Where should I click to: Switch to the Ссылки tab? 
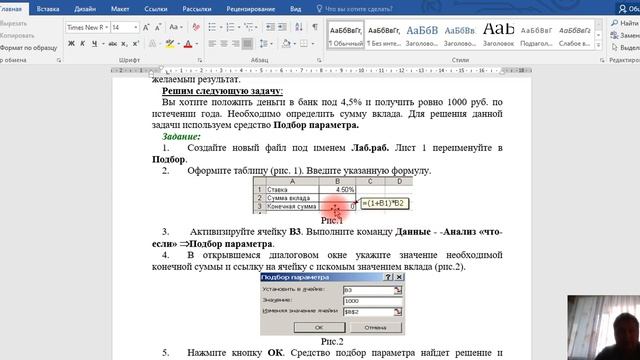click(156, 9)
